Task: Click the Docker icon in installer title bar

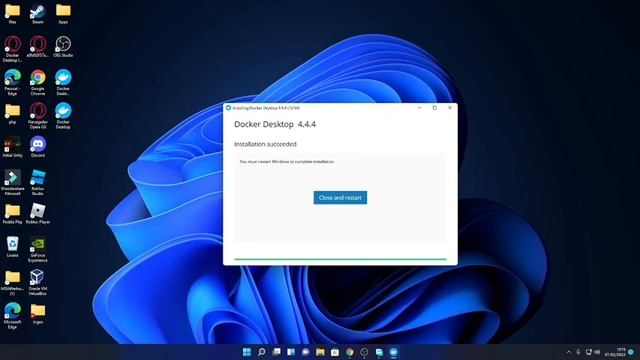Action: click(x=229, y=108)
